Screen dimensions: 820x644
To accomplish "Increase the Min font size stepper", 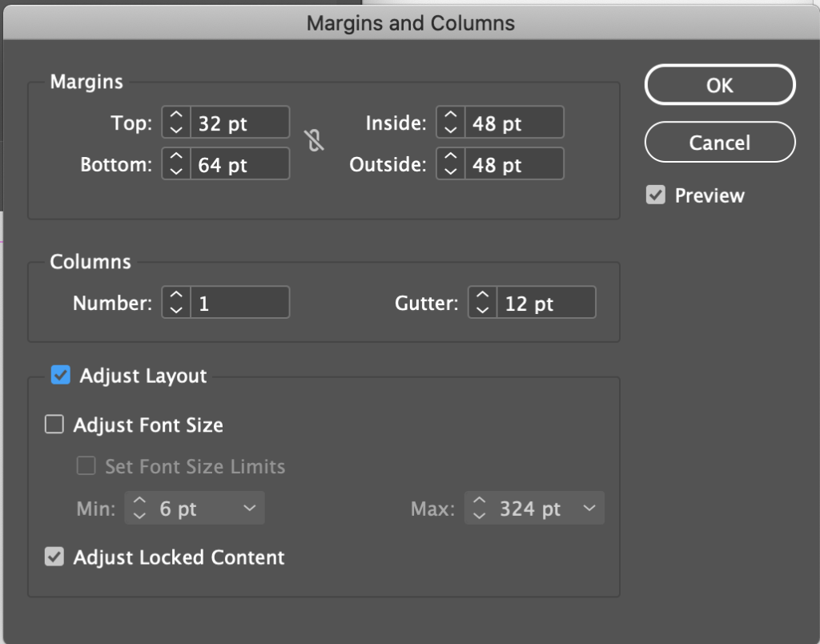I will click(139, 502).
